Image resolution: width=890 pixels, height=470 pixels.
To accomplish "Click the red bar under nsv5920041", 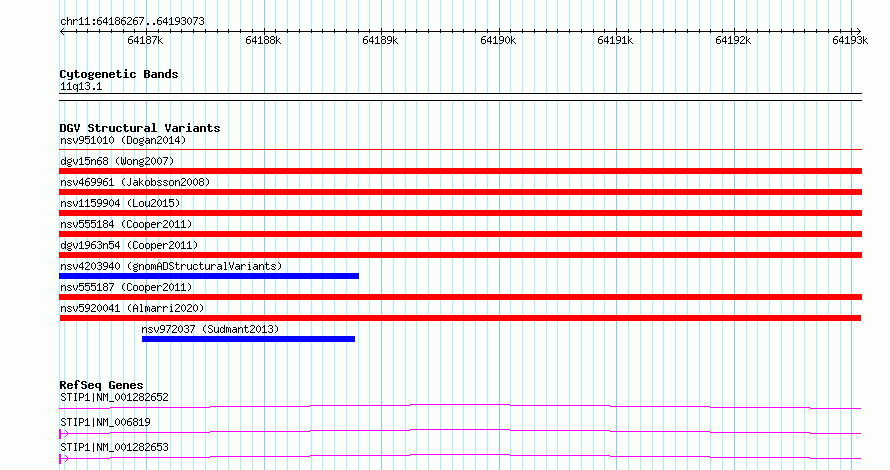I will (460, 318).
